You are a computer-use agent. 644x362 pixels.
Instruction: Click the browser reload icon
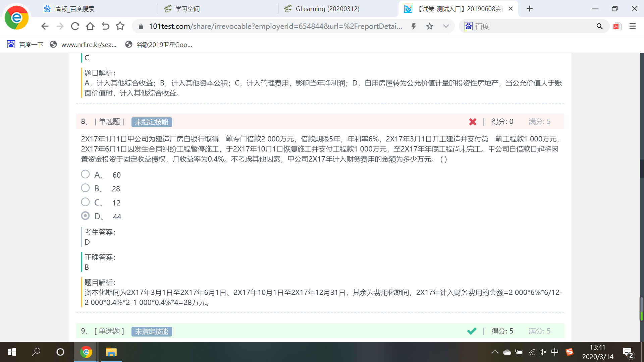coord(75,26)
